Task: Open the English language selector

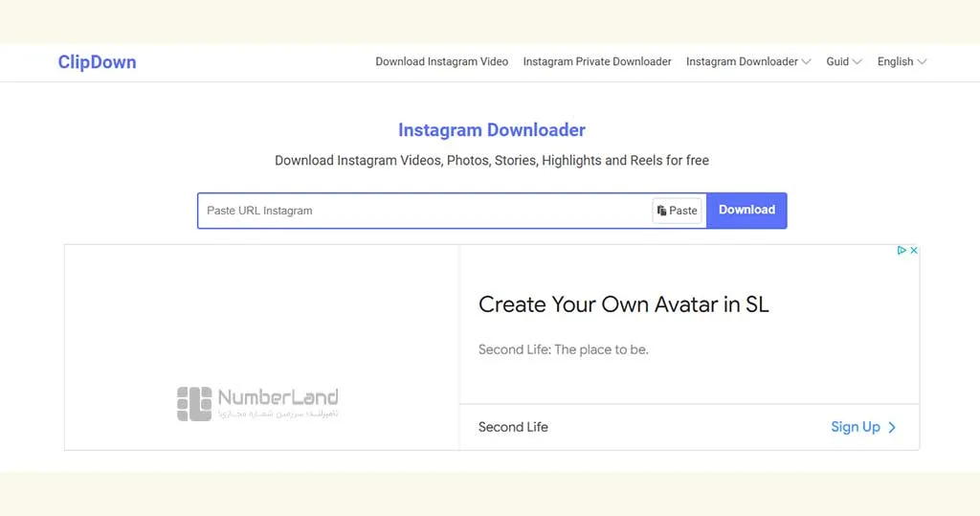Action: click(x=902, y=61)
